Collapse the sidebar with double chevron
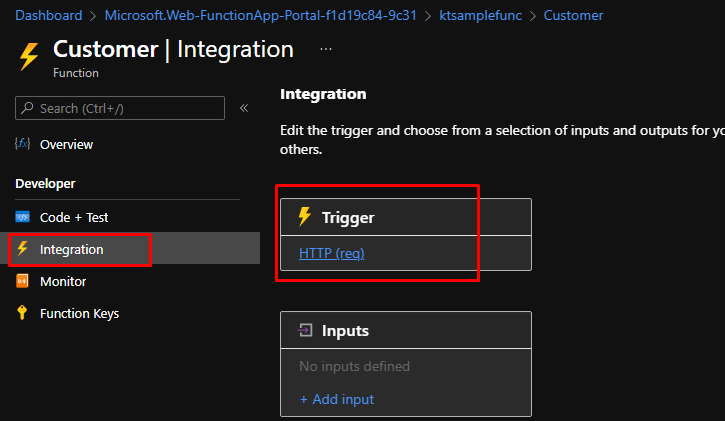 click(x=244, y=108)
